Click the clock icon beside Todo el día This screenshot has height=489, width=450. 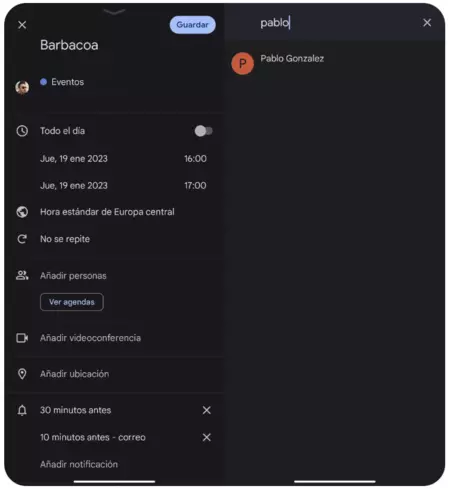22,131
